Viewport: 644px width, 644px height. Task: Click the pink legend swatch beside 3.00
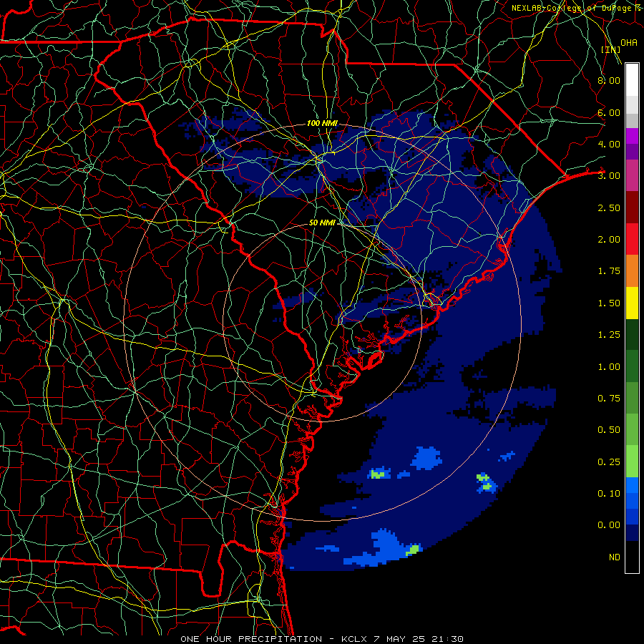[632, 176]
